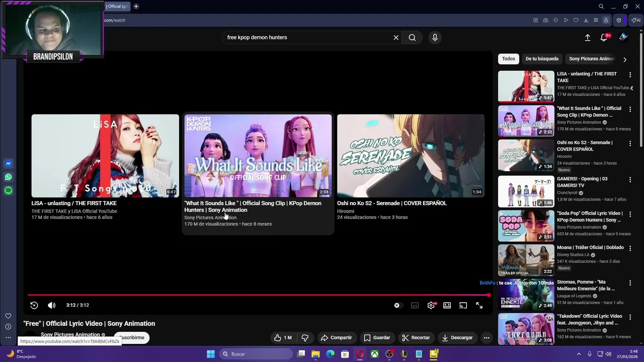Click the magnifier search button

click(412, 37)
